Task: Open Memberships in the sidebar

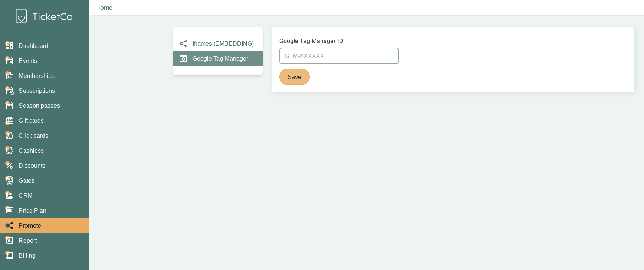Action: (x=45, y=76)
